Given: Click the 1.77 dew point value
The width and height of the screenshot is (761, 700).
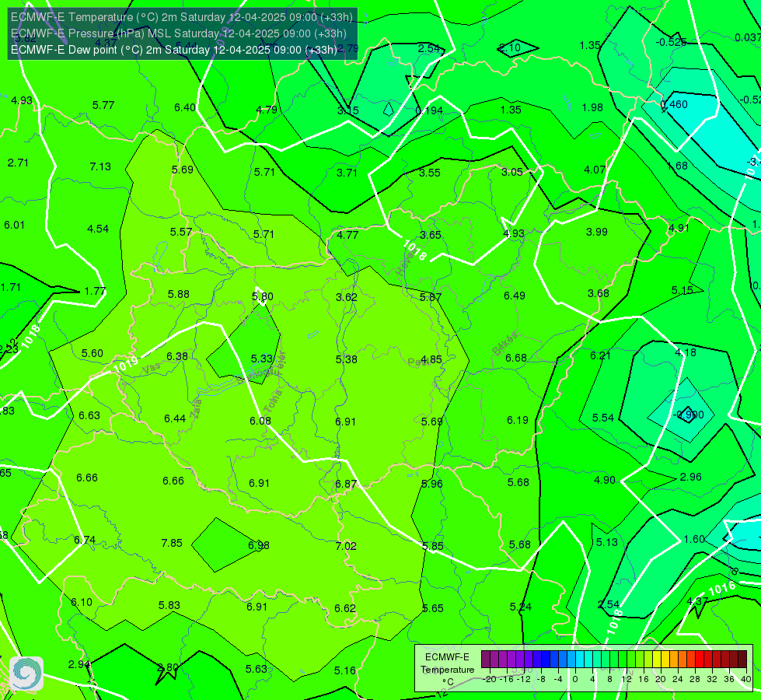Looking at the screenshot, I should (95, 291).
